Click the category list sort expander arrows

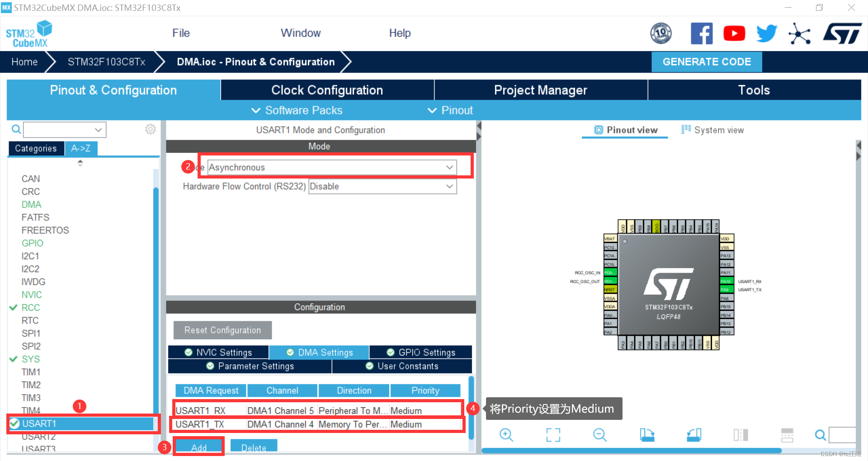[80, 163]
